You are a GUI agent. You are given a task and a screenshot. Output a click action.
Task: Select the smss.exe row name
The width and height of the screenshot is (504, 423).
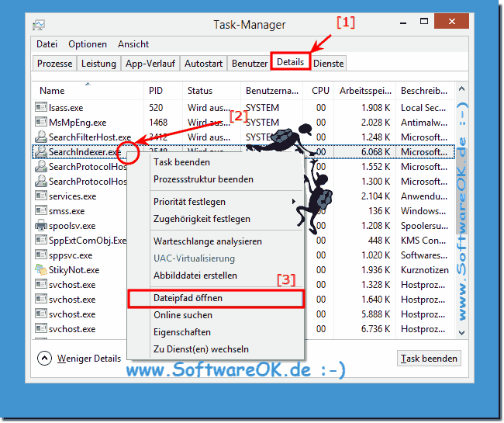[67, 210]
